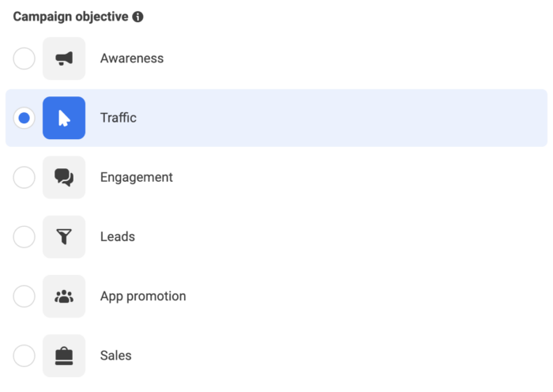Click the Campaign objective heading
This screenshot has width=553, height=392.
click(70, 17)
